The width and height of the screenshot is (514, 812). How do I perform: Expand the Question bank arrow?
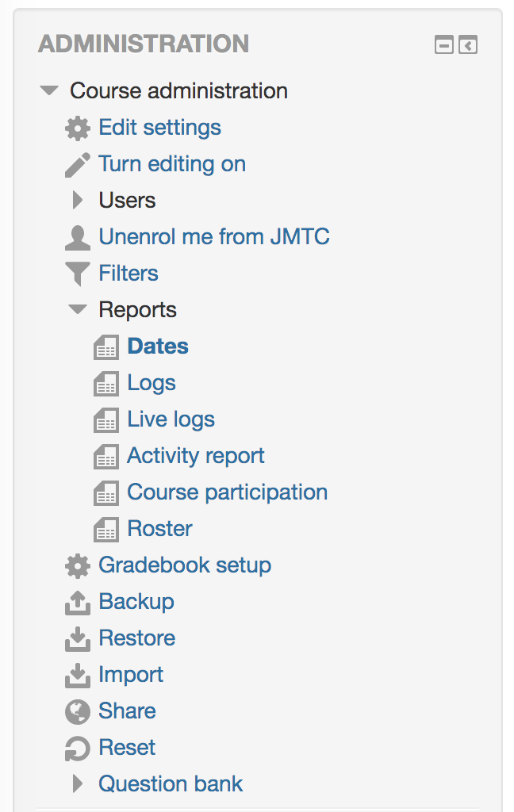pos(77,783)
